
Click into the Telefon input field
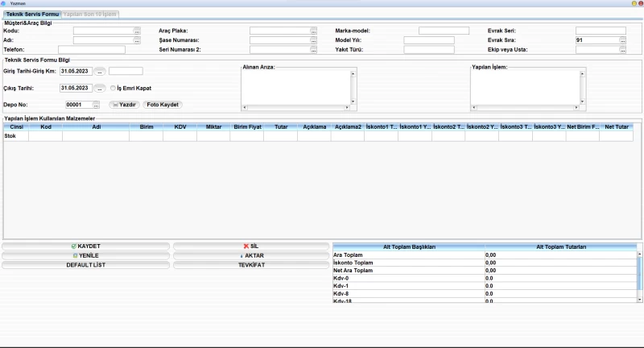click(91, 50)
